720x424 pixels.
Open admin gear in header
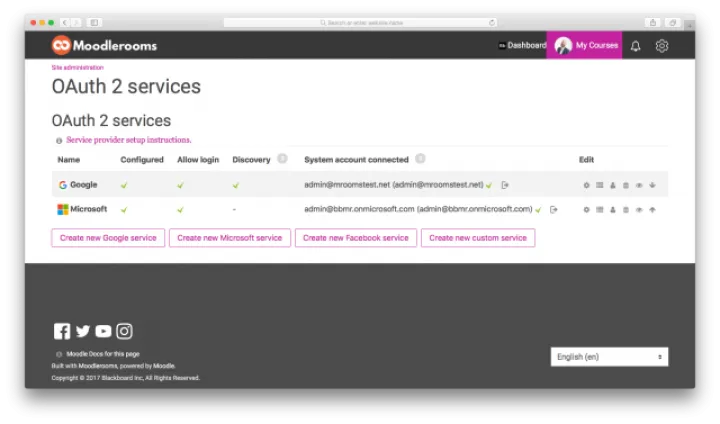[x=662, y=45]
